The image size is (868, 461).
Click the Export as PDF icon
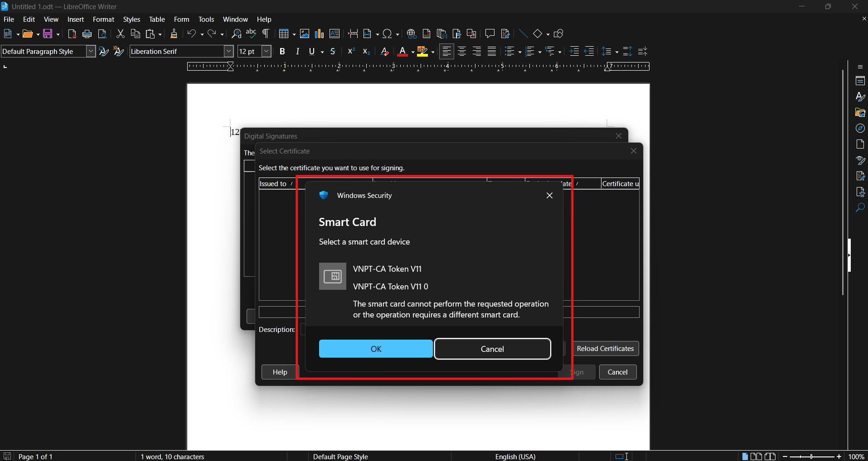(72, 34)
